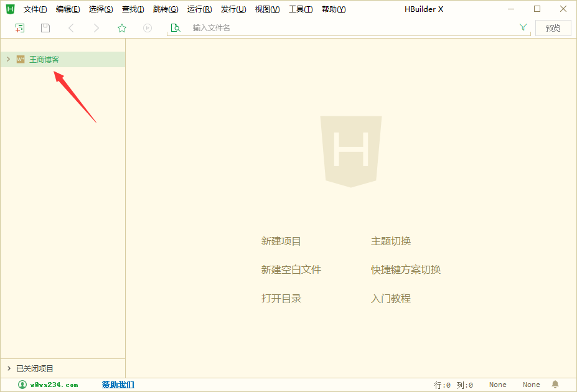Go back with the left arrow icon
This screenshot has width=577, height=392.
pyautogui.click(x=71, y=28)
